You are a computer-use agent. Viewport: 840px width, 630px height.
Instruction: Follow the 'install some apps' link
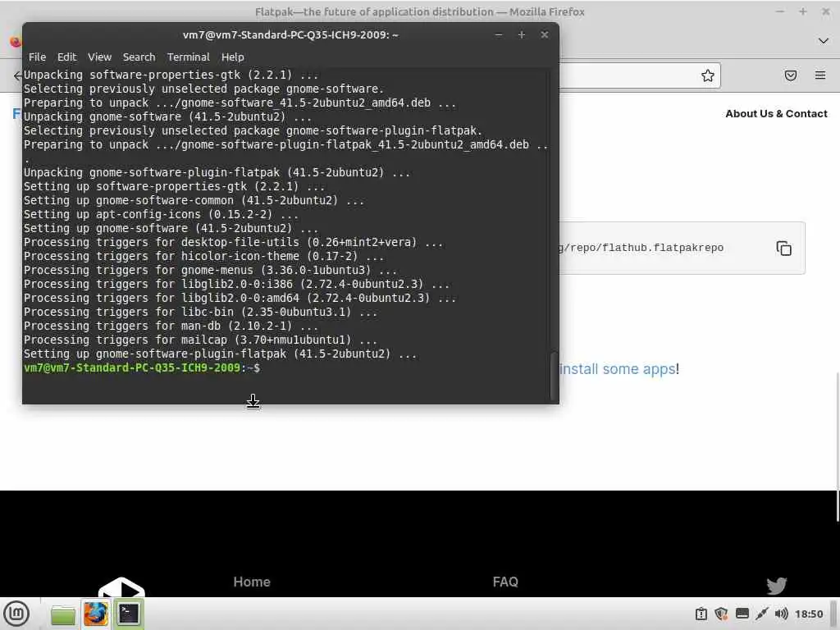click(617, 369)
